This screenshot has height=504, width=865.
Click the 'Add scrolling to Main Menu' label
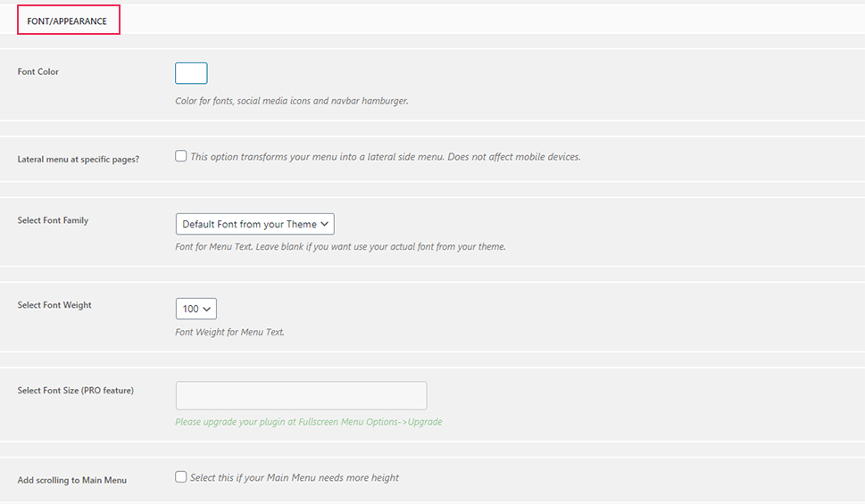pyautogui.click(x=72, y=480)
